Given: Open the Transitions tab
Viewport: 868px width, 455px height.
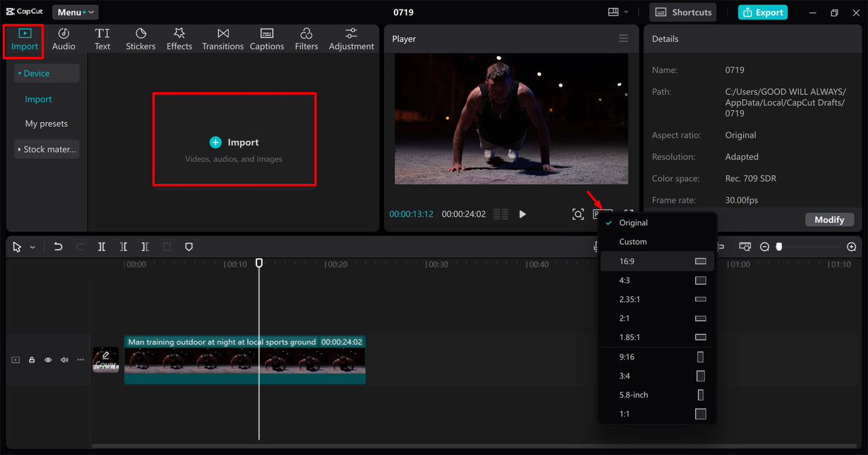Looking at the screenshot, I should tap(222, 39).
